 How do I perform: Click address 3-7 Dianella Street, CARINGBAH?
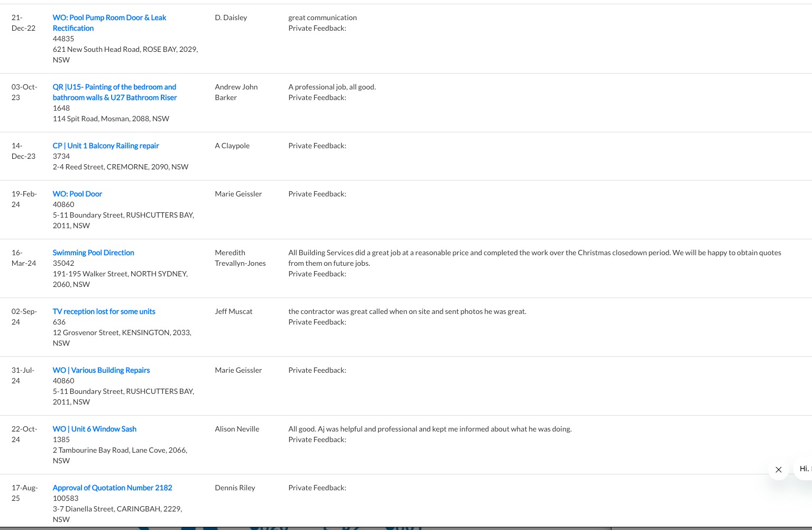click(117, 514)
